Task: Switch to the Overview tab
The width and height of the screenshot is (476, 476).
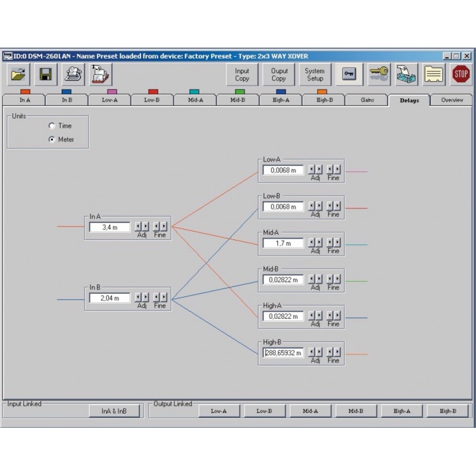Action: [x=452, y=100]
